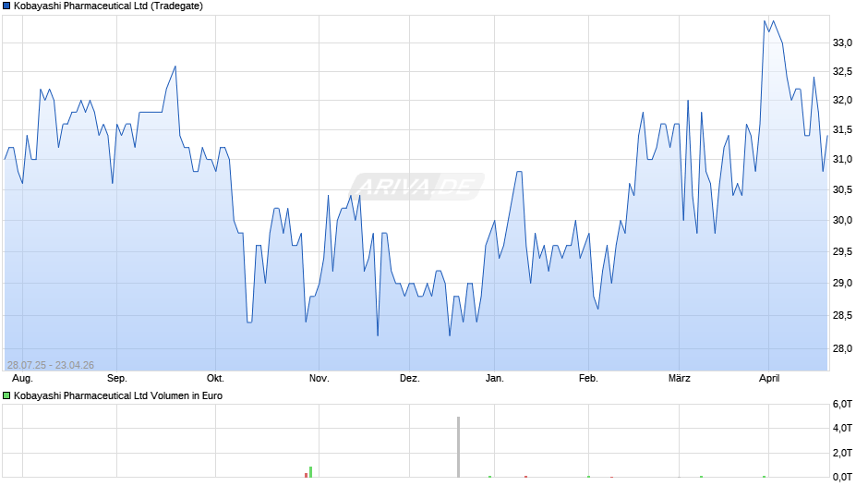This screenshot has width=868, height=486.
Task: Click the 0,0T volume axis label
Action: (842, 477)
